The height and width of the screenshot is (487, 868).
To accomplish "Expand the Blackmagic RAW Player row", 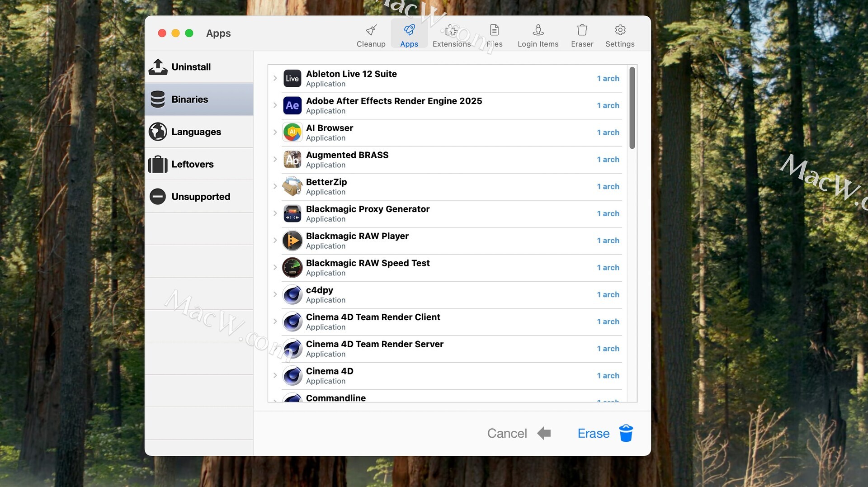I will (275, 240).
